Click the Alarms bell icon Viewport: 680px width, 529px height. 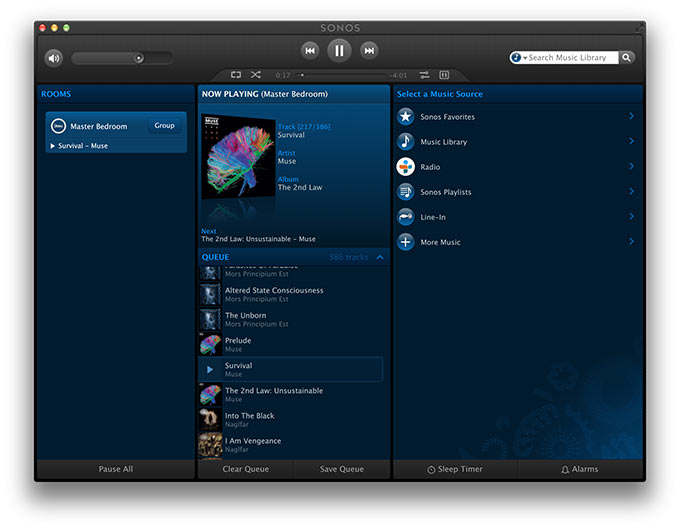565,470
